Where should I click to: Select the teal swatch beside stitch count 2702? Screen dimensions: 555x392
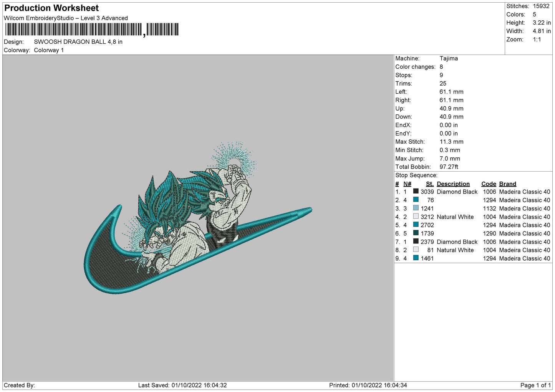pyautogui.click(x=416, y=225)
